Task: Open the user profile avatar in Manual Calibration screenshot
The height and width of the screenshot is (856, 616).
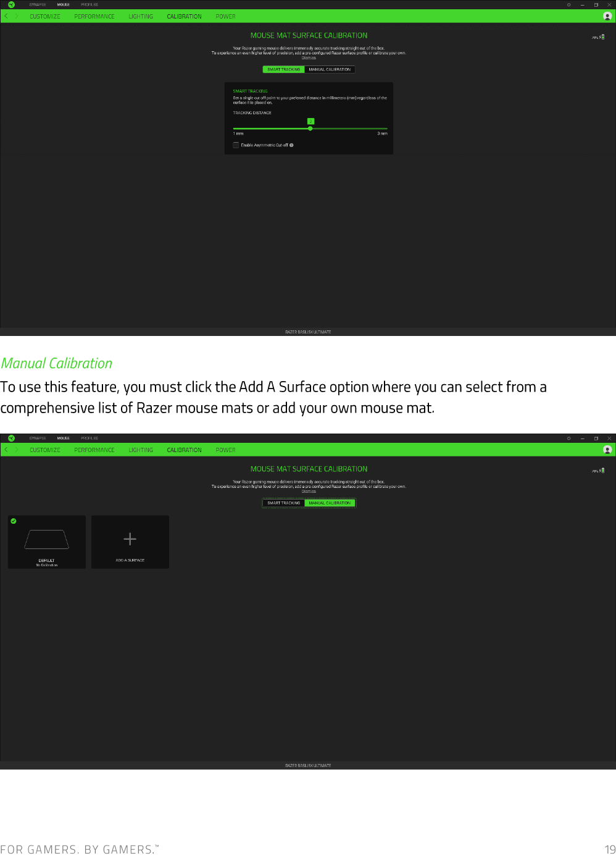Action: tap(607, 450)
